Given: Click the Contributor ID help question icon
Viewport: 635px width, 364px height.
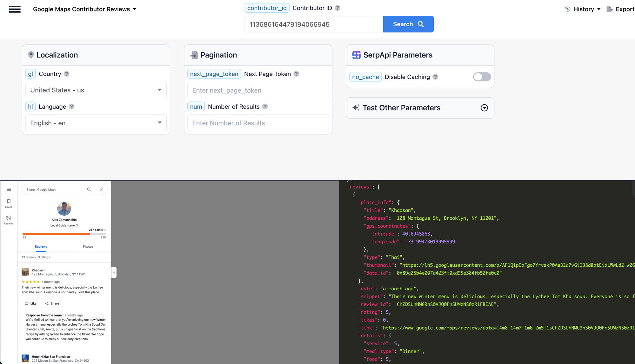Looking at the screenshot, I should pos(338,8).
